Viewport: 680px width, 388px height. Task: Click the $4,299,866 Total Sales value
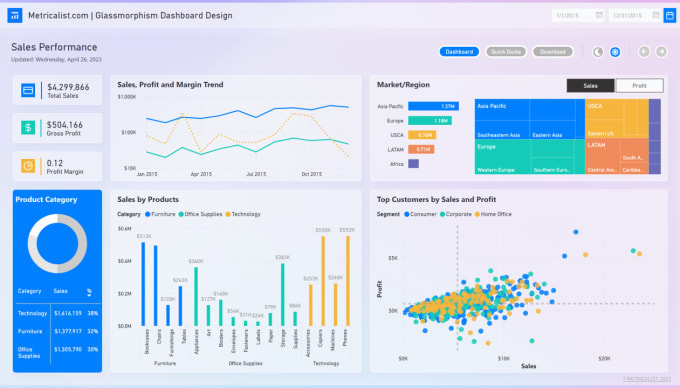68,87
